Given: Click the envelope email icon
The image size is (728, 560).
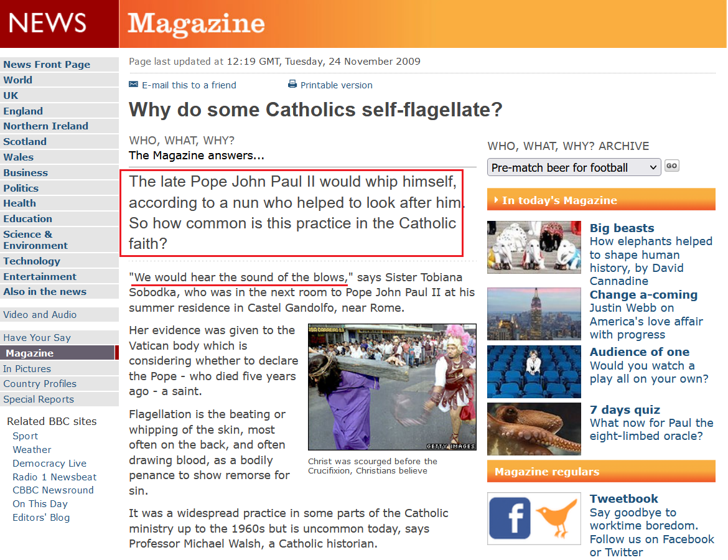Looking at the screenshot, I should pos(133,85).
